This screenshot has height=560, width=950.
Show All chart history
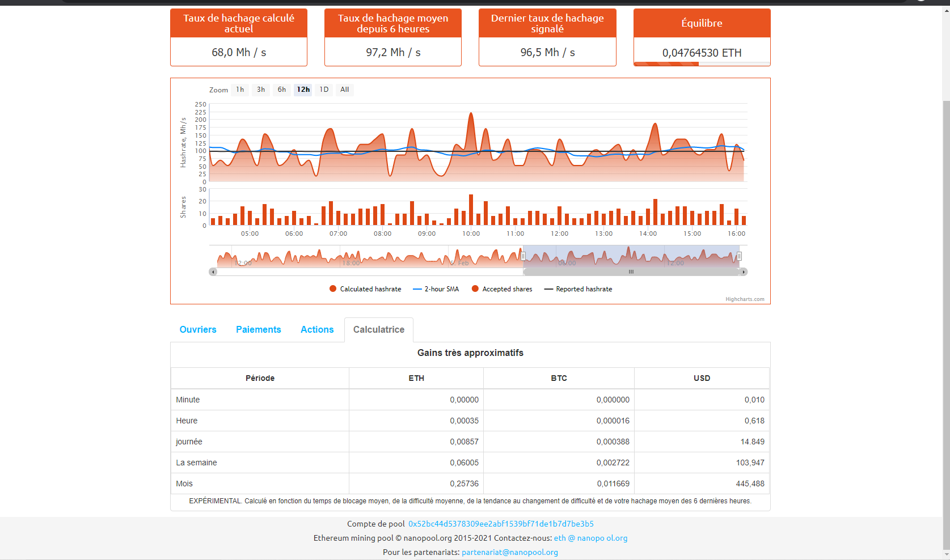tap(345, 90)
